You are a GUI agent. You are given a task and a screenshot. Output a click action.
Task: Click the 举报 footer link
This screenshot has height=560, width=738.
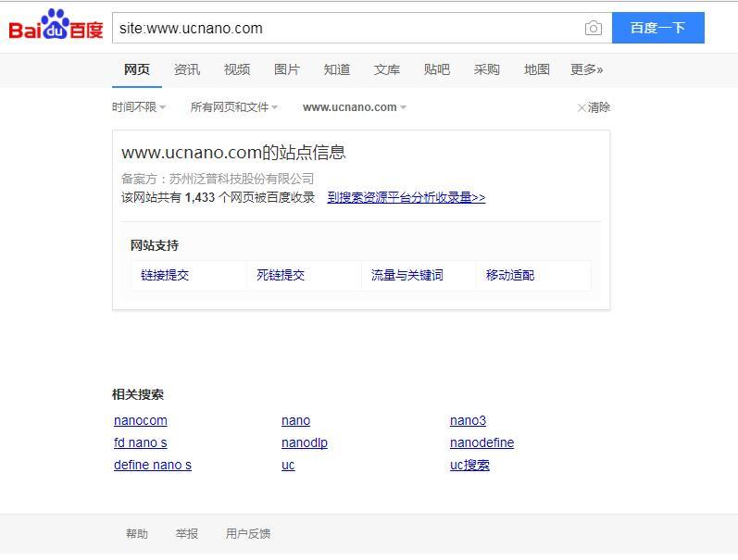(x=187, y=534)
